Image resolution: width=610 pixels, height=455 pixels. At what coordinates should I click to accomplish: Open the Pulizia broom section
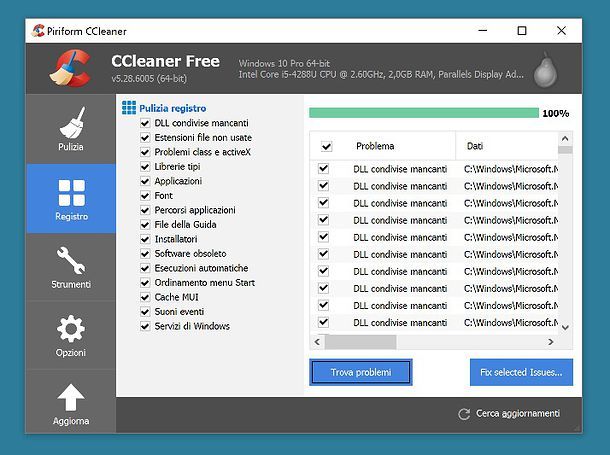71,129
